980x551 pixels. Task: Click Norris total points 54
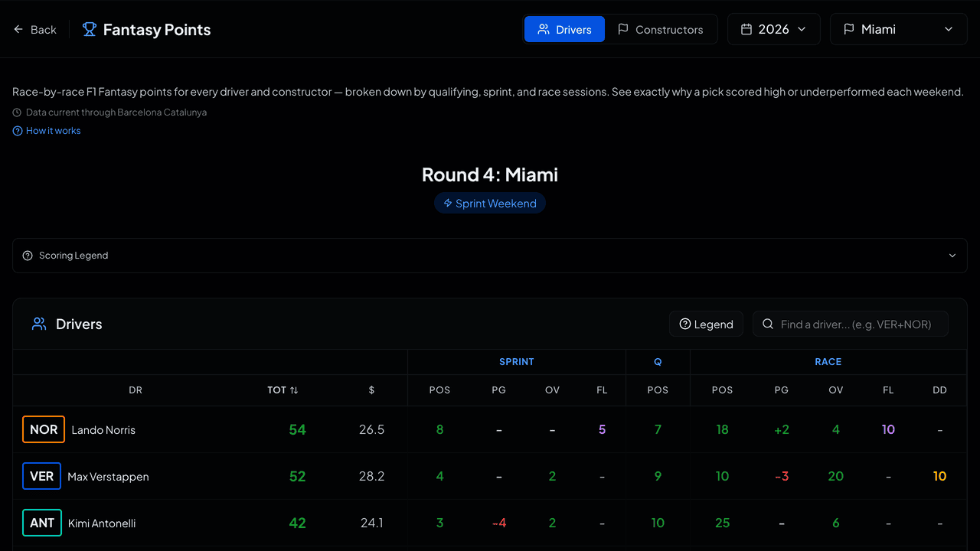(298, 430)
